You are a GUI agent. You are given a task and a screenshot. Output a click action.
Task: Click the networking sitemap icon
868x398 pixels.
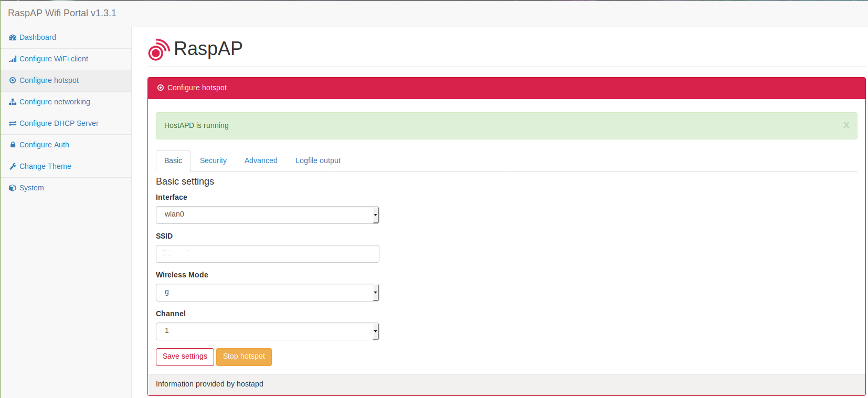(13, 102)
